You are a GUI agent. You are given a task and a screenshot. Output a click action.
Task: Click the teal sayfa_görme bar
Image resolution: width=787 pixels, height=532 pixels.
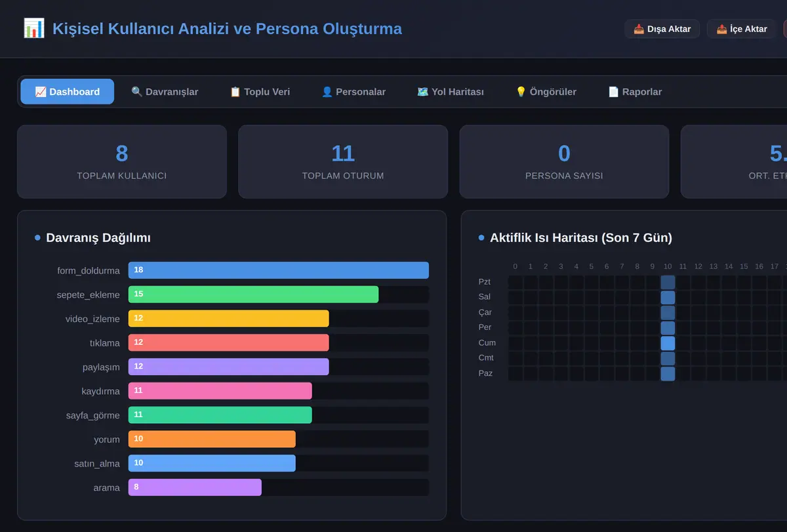(x=220, y=415)
